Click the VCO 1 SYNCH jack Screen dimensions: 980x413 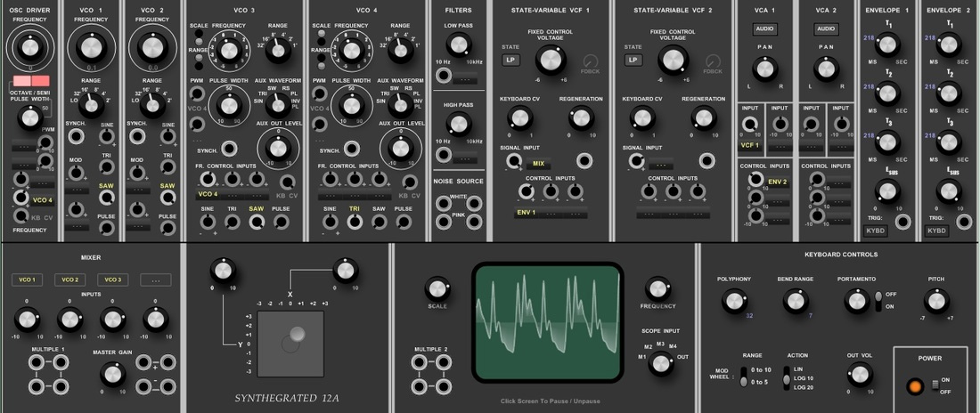(77, 136)
